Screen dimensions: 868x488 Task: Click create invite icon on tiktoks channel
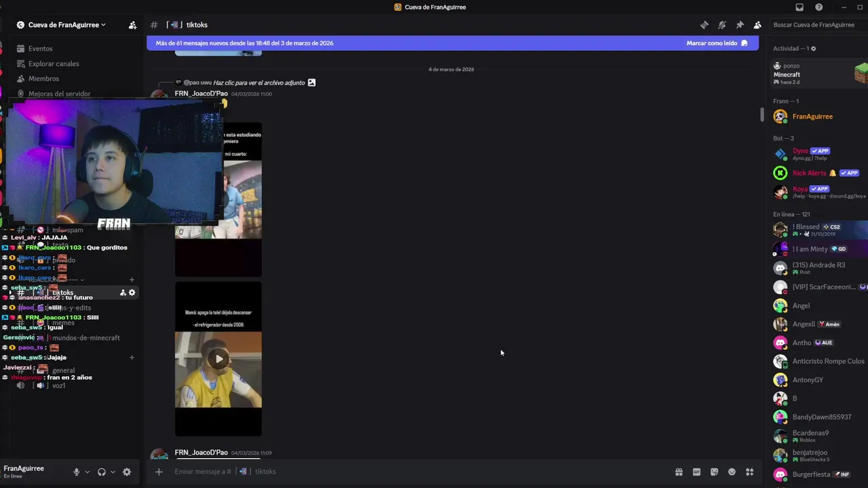123,293
